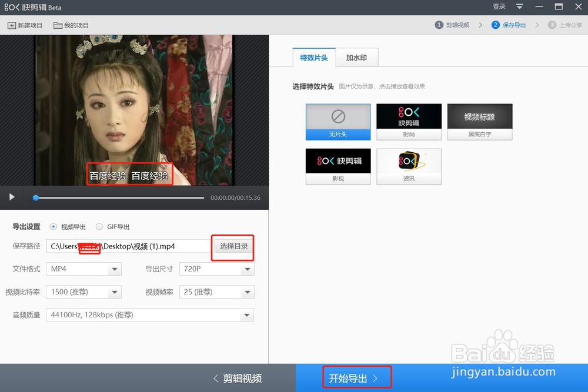Select step 2 保存导出

click(509, 25)
